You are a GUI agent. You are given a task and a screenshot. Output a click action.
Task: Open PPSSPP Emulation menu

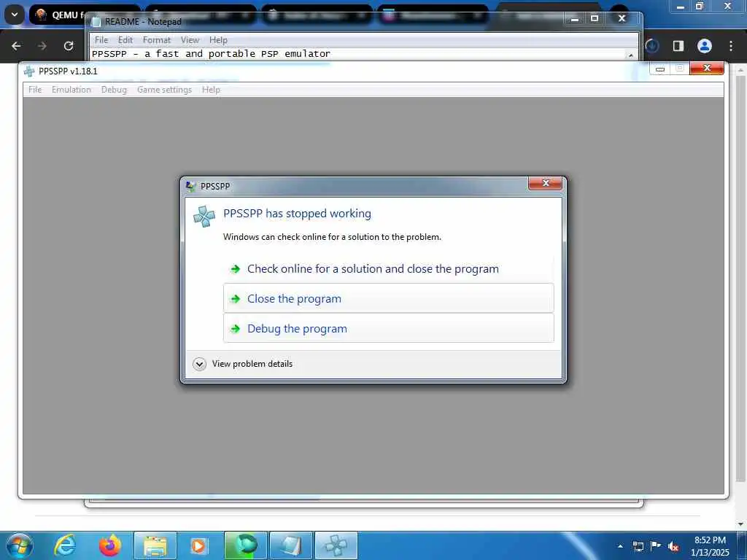pos(71,90)
